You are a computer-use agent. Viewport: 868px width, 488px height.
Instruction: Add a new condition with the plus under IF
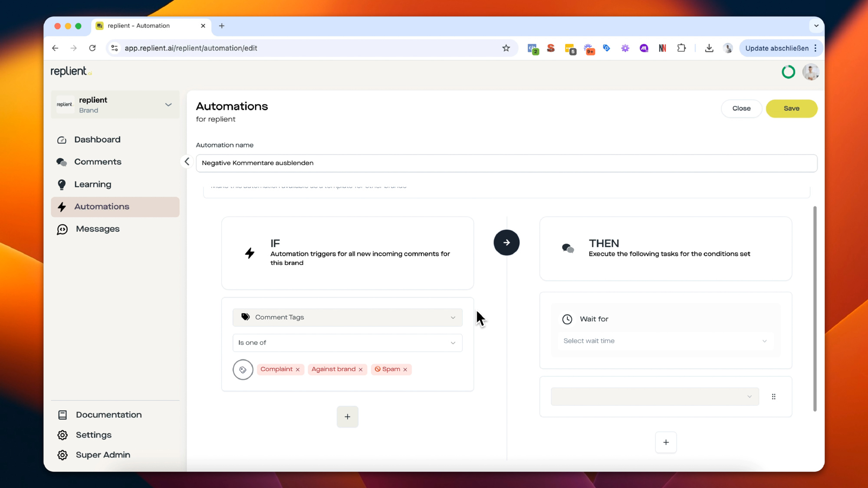pyautogui.click(x=347, y=416)
